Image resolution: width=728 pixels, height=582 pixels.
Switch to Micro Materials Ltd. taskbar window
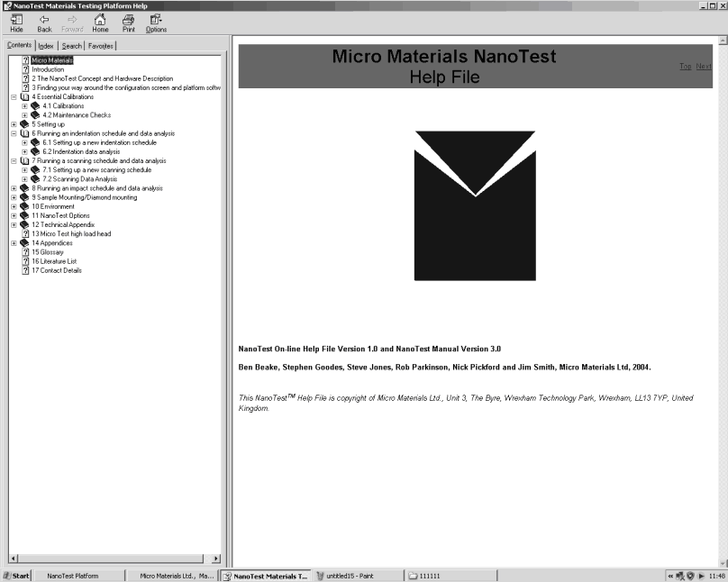pos(171,576)
